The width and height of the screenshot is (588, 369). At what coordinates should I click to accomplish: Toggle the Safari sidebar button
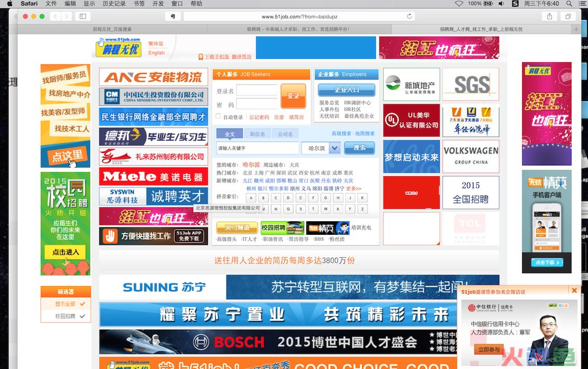[x=83, y=16]
